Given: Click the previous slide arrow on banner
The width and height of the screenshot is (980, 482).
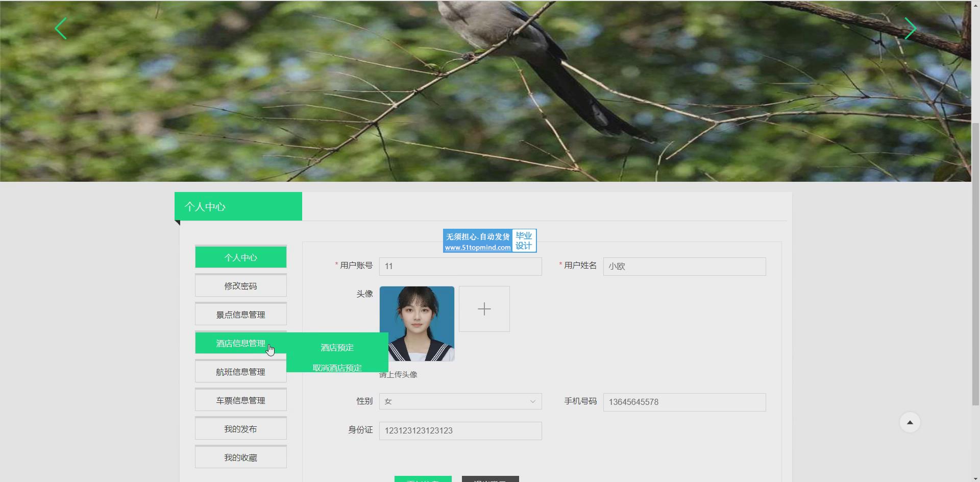Looking at the screenshot, I should [61, 29].
